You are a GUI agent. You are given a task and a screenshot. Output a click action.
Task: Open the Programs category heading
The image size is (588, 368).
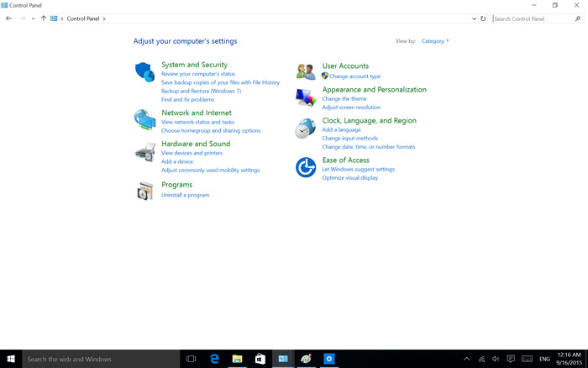point(176,185)
